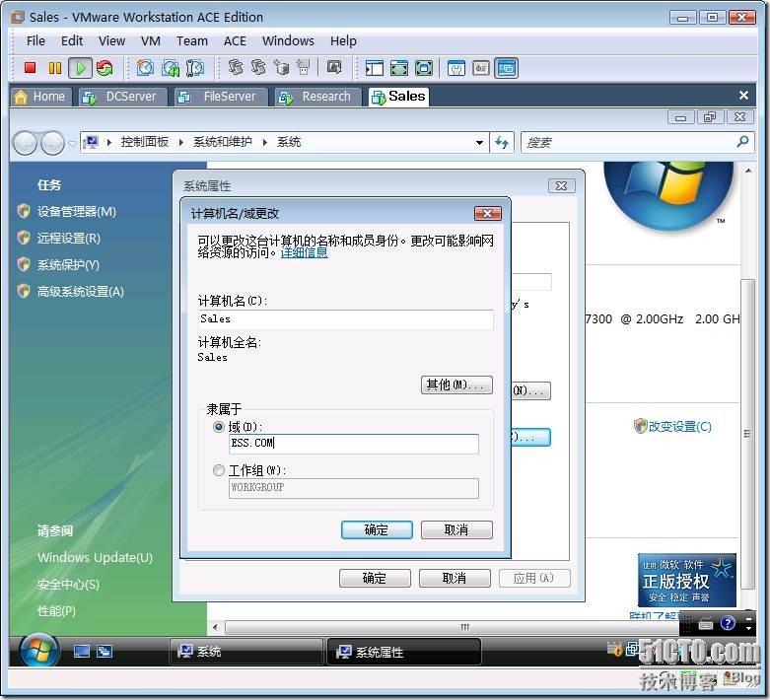The image size is (770, 700).
Task: Click the Appliance view toolbar icon
Action: click(481, 68)
